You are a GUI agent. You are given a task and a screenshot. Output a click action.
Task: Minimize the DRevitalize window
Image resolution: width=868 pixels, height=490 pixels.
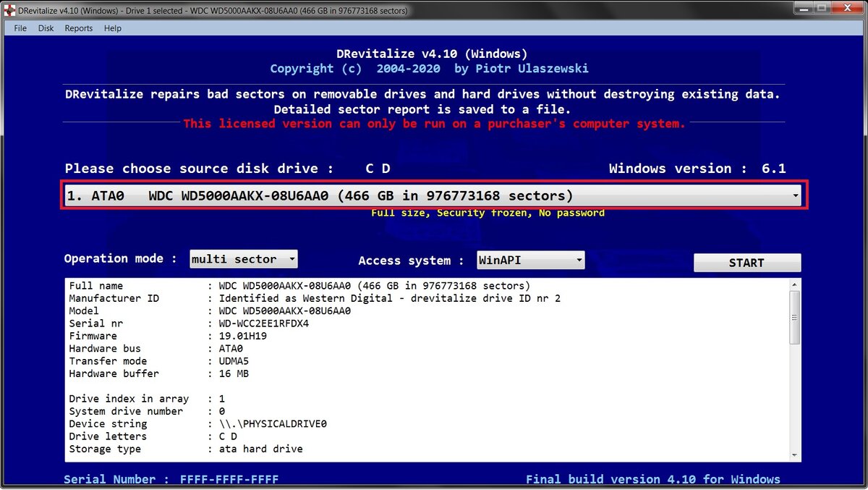tap(803, 8)
